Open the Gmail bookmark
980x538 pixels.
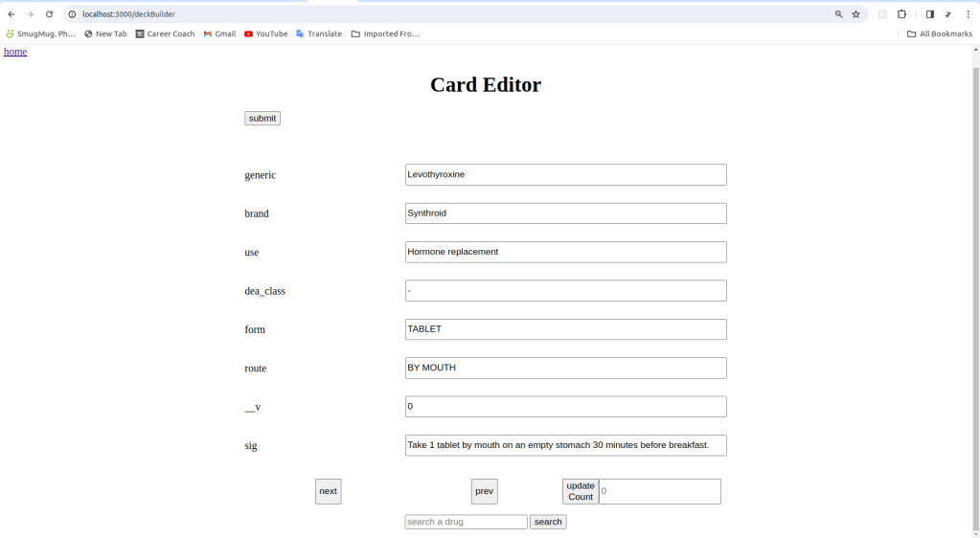(219, 34)
